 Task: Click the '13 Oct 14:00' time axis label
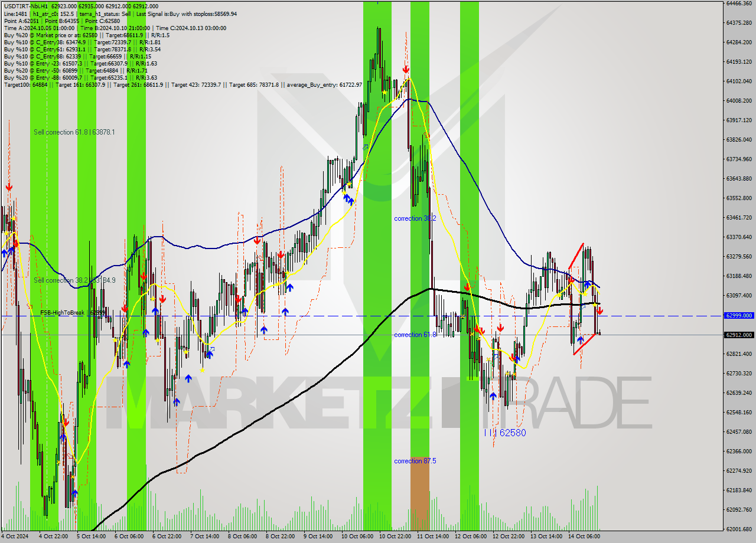coord(546,537)
